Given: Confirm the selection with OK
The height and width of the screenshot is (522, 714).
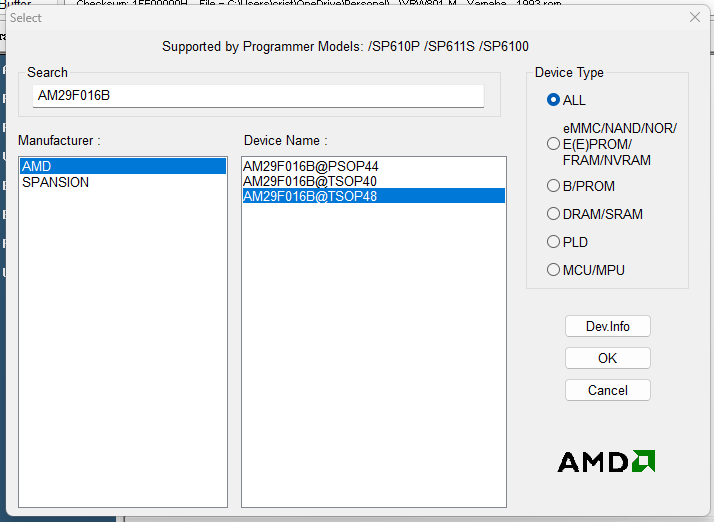Looking at the screenshot, I should point(607,358).
